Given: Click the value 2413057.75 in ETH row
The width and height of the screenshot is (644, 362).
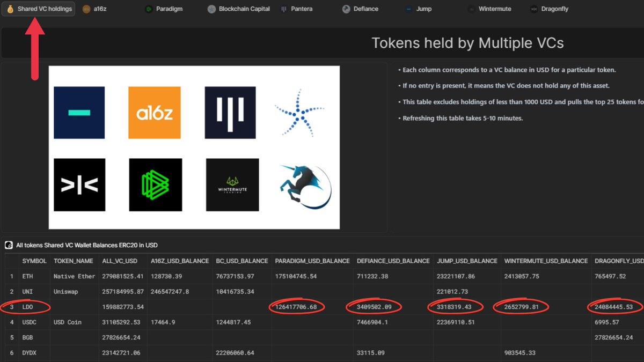Looking at the screenshot, I should pyautogui.click(x=522, y=276).
